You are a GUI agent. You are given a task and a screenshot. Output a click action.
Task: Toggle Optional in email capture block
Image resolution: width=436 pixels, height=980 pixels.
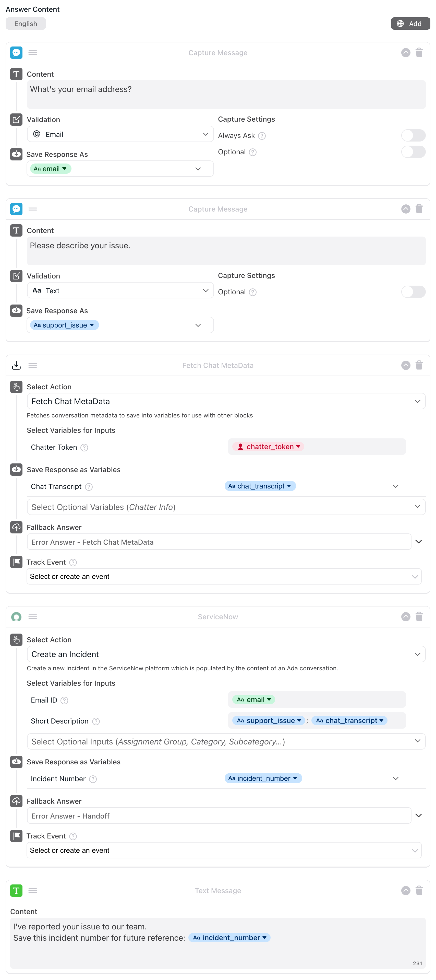[x=413, y=152]
